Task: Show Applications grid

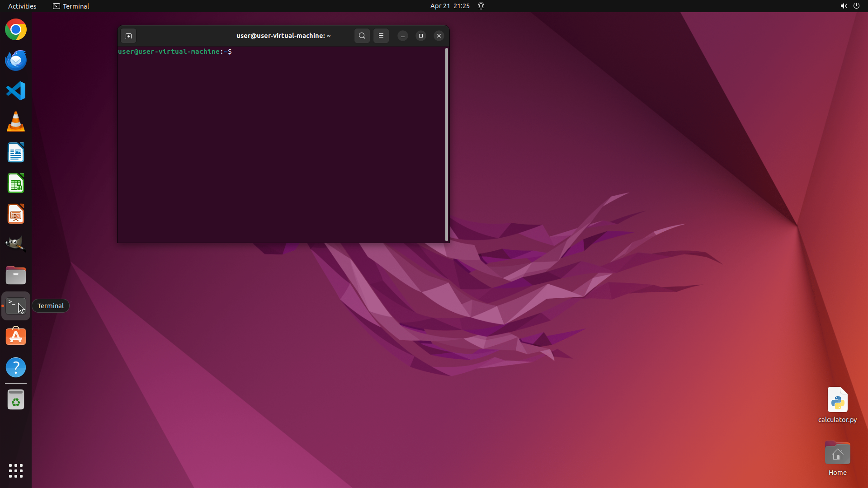Action: 16,470
